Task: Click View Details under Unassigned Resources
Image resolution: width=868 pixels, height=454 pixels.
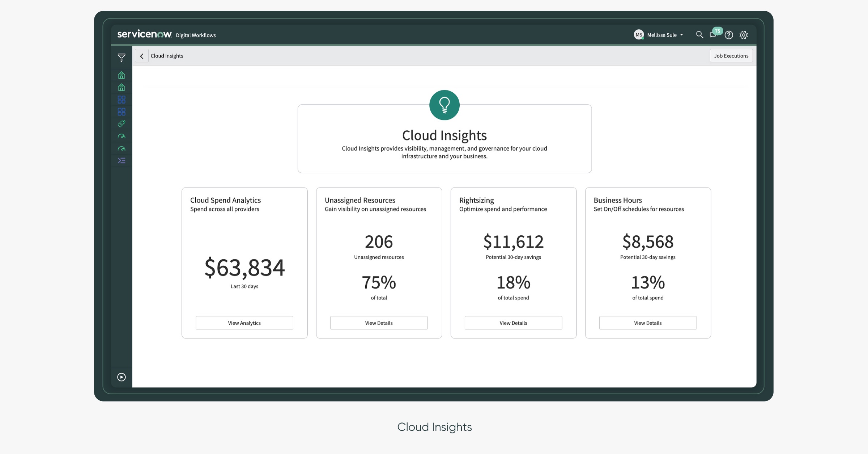Action: [x=379, y=323]
